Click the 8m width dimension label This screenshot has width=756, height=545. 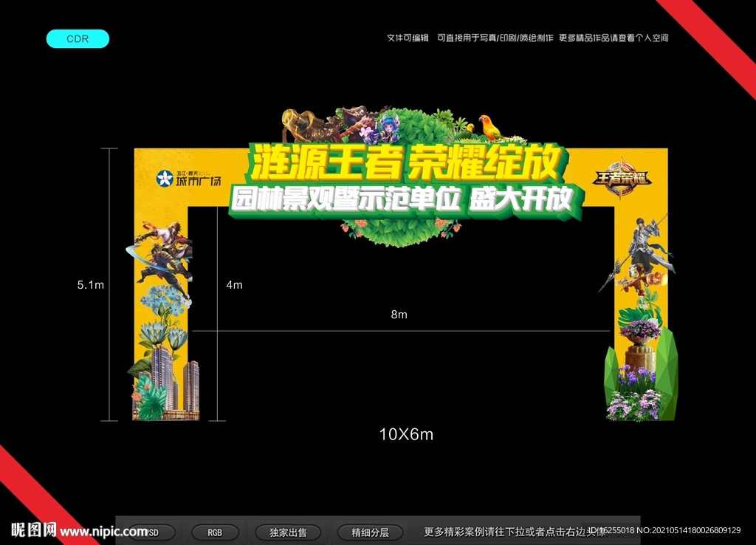pos(399,315)
